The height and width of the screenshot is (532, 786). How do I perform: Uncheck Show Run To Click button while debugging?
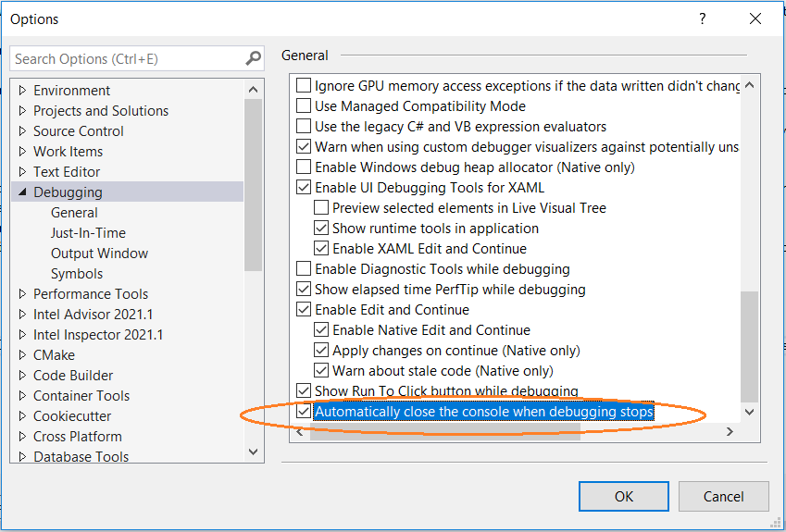[x=304, y=390]
